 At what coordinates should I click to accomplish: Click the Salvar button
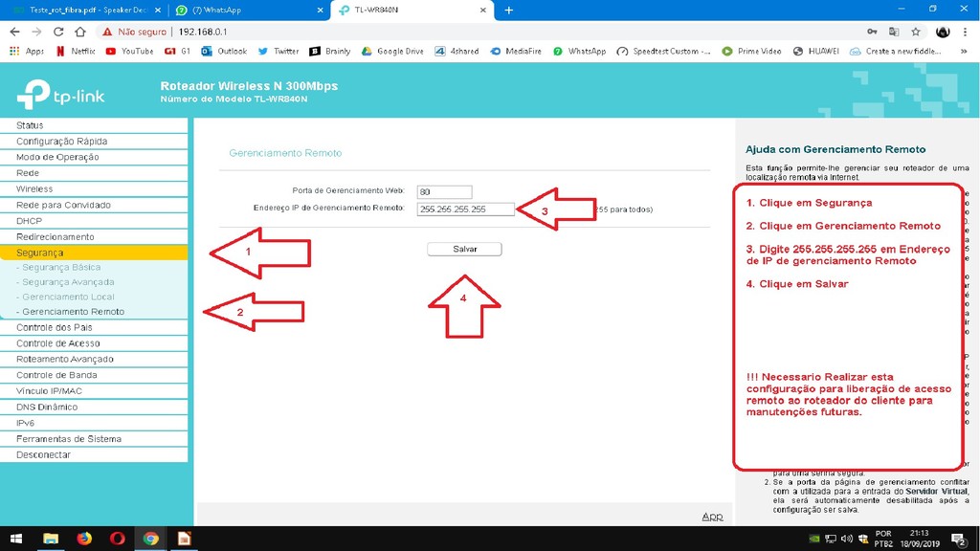464,250
